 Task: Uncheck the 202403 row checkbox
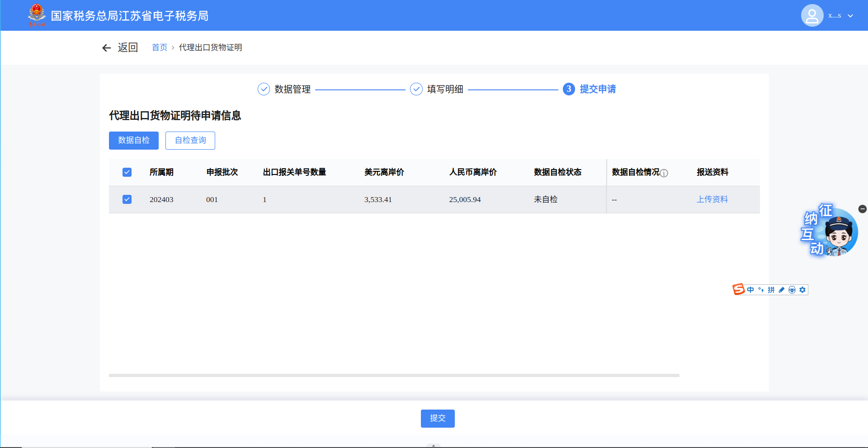pos(127,199)
